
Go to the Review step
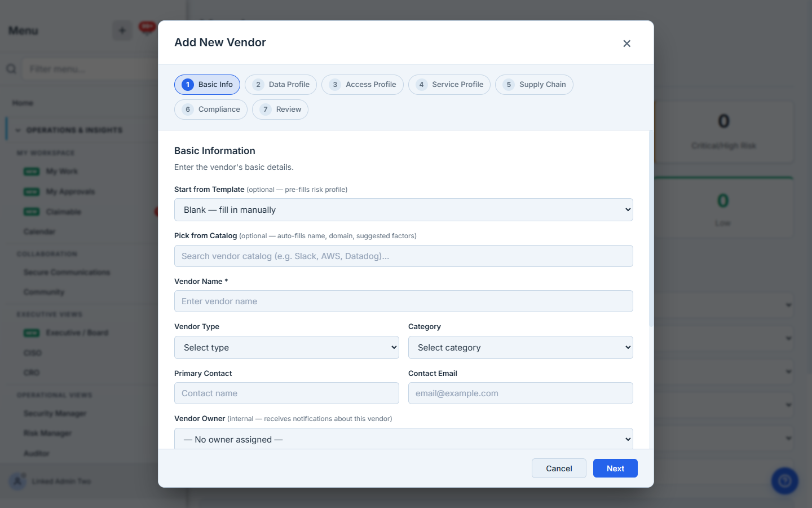[280, 110]
